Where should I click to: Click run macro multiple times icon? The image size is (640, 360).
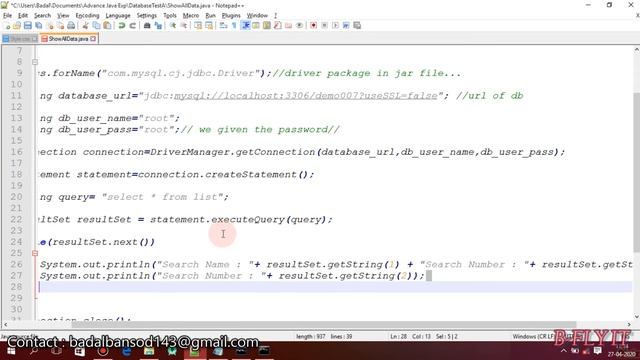[x=346, y=26]
